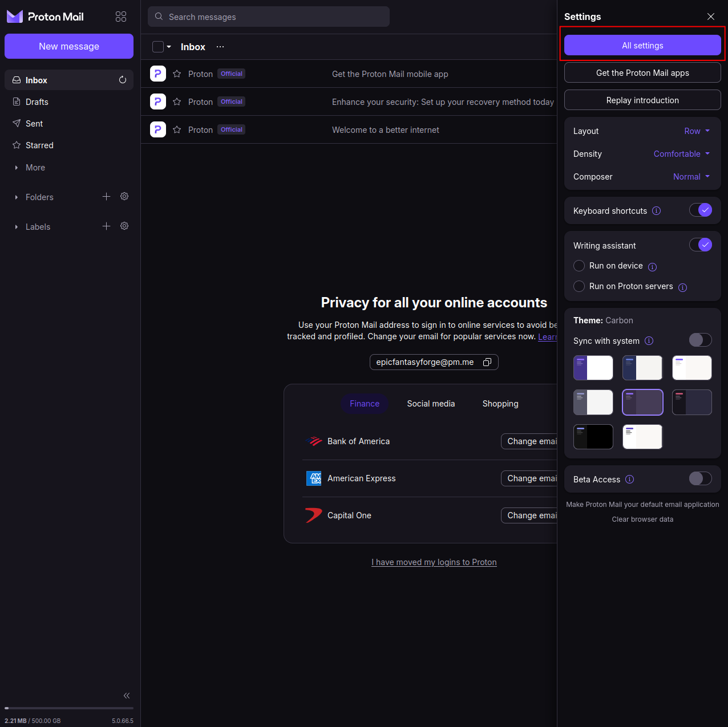
Task: Create a new label with the plus icon
Action: (x=106, y=226)
